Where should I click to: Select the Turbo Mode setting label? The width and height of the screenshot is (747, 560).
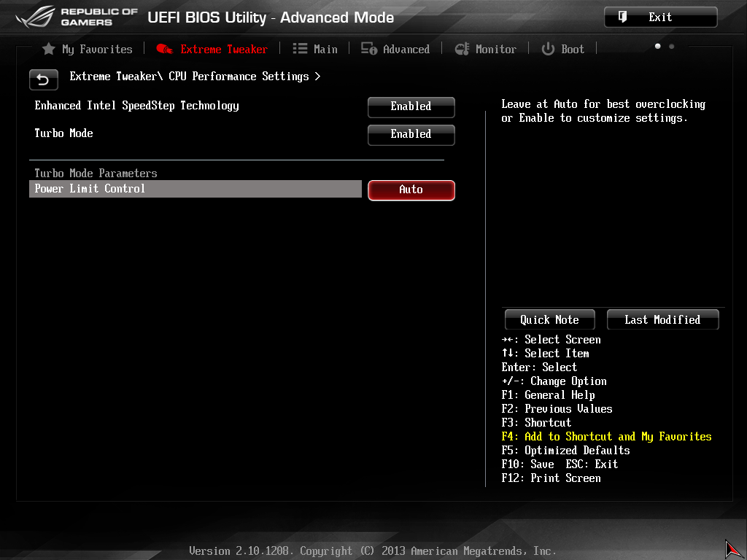point(64,133)
